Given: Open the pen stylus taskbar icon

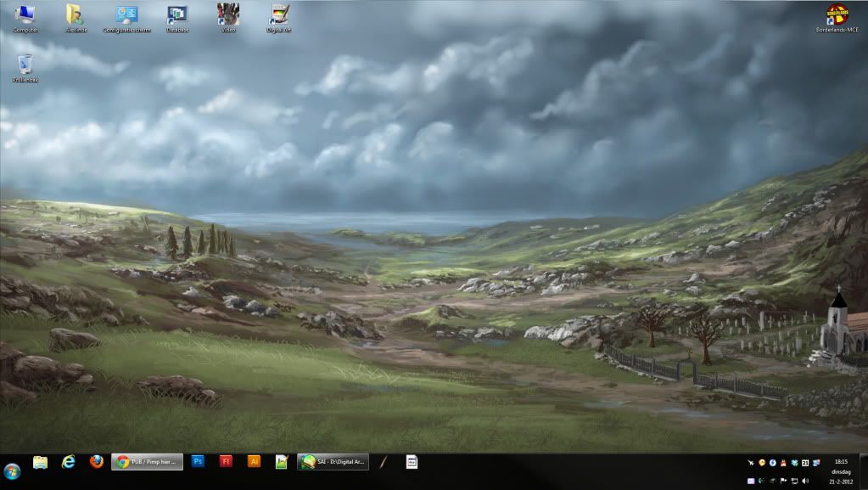Looking at the screenshot, I should coord(383,462).
